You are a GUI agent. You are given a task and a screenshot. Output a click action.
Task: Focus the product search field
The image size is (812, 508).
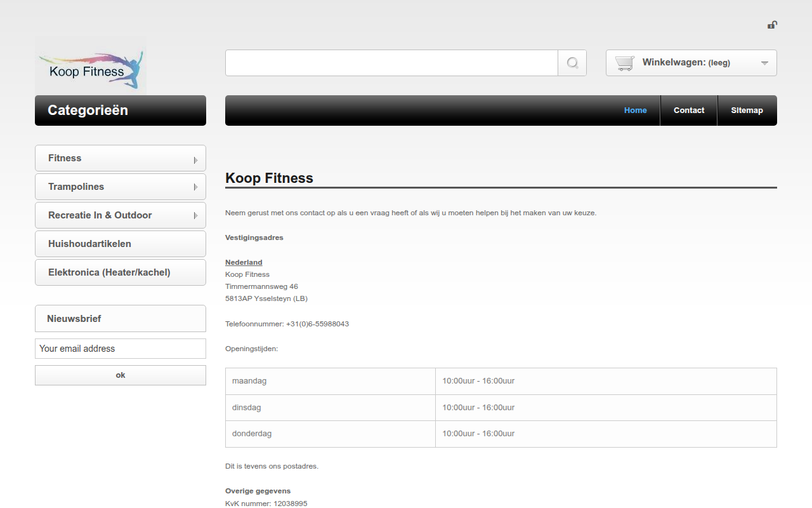(391, 63)
